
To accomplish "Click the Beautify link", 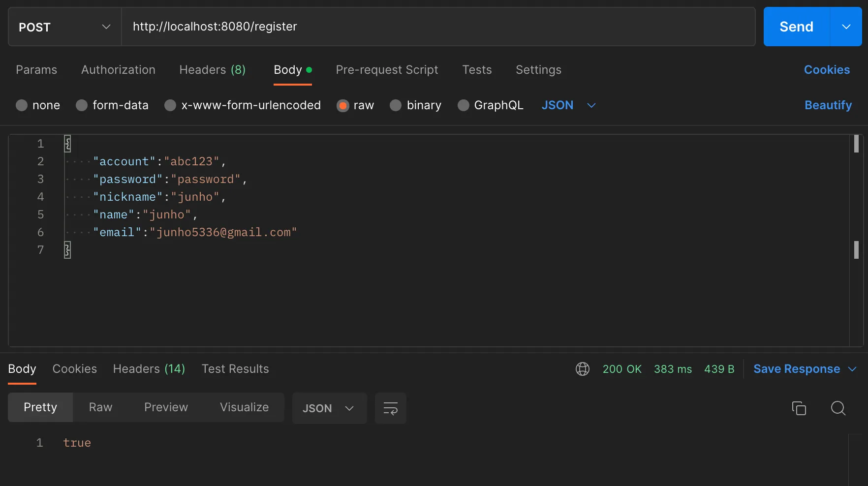I will (x=828, y=105).
